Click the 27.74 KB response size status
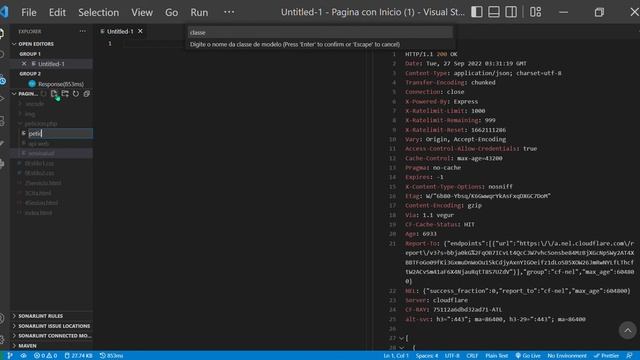 pos(78,356)
